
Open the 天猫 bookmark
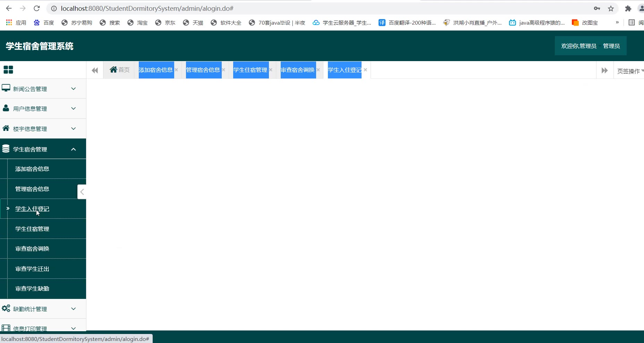193,23
